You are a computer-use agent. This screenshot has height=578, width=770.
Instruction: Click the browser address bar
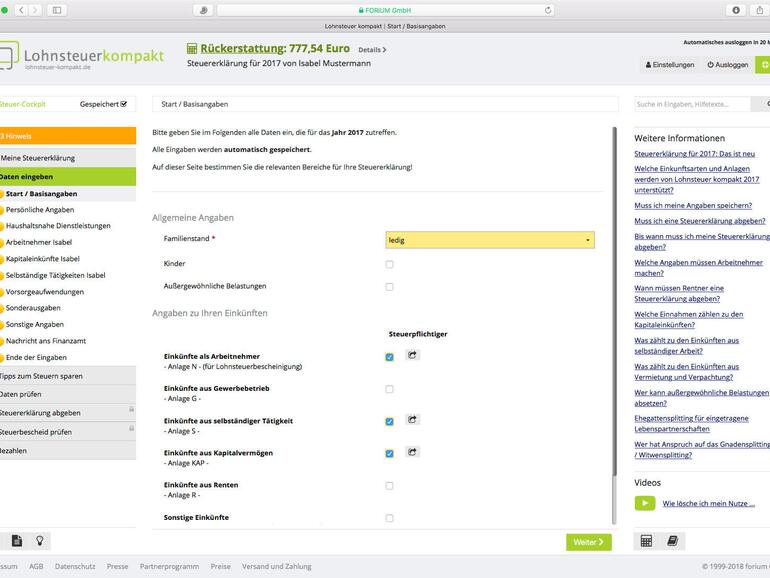pos(385,10)
